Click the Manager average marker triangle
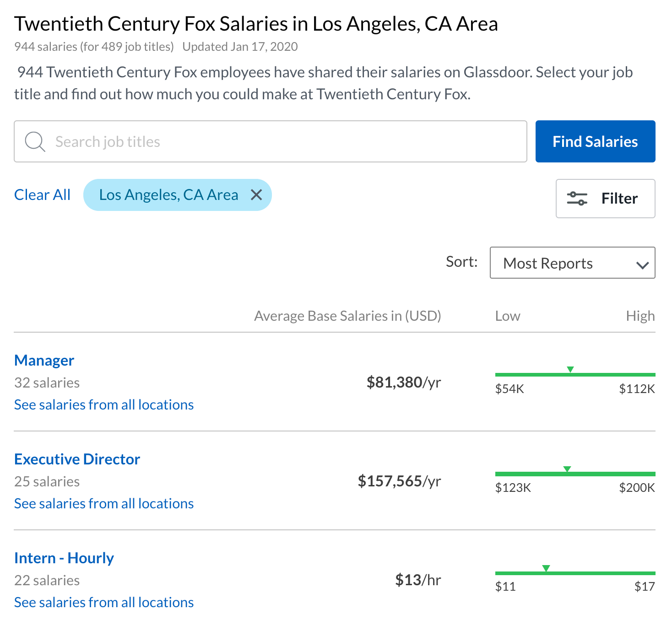 pos(570,369)
